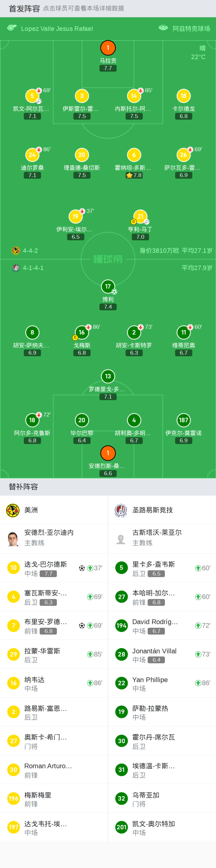Screen dimensions: 216x868
Task: Tap the number 6 霍纳坦 player badge
Action: click(134, 155)
